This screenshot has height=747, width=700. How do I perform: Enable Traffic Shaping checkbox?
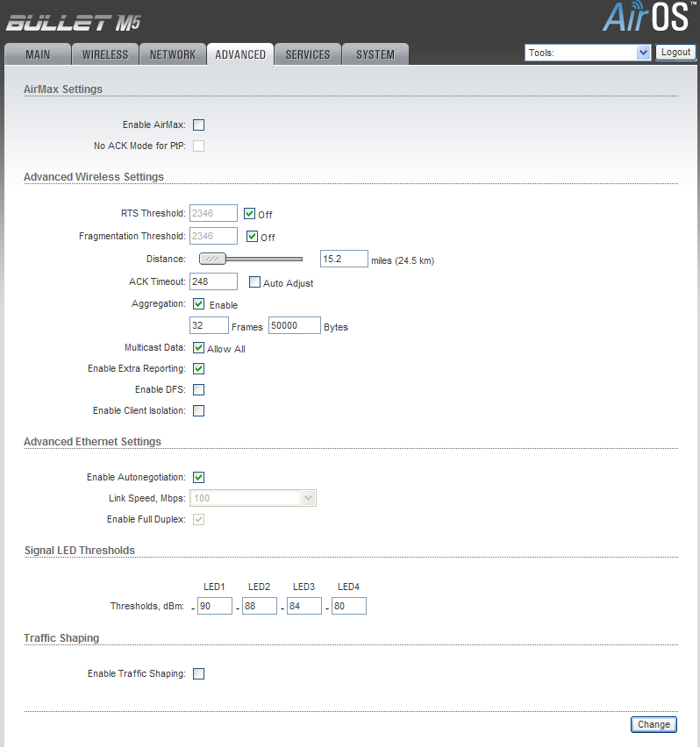pyautogui.click(x=199, y=673)
